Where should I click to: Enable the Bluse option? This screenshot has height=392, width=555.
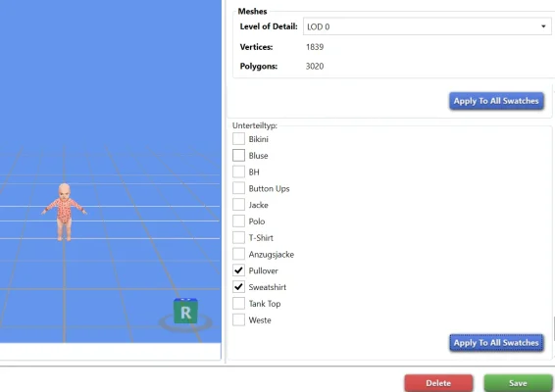tap(238, 155)
